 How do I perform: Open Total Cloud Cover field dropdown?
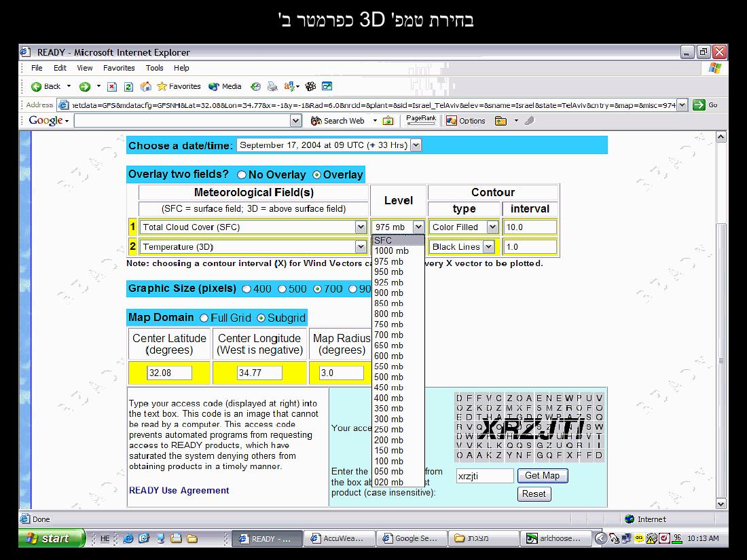(361, 227)
